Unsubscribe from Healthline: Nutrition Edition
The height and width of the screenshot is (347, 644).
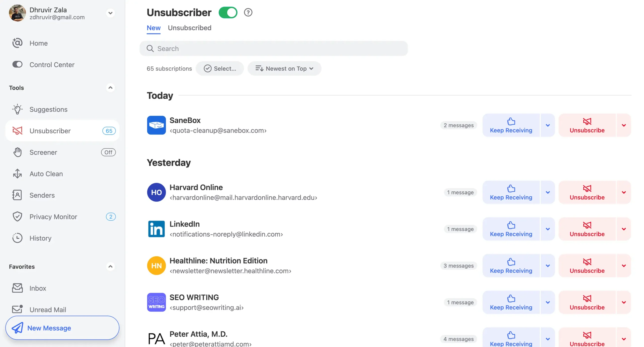pyautogui.click(x=587, y=266)
